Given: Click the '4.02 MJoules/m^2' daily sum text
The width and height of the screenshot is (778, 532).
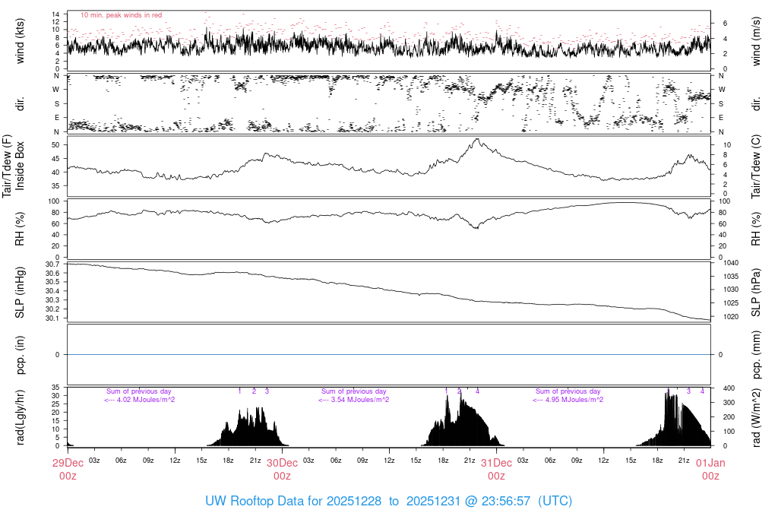Looking at the screenshot, I should (145, 400).
